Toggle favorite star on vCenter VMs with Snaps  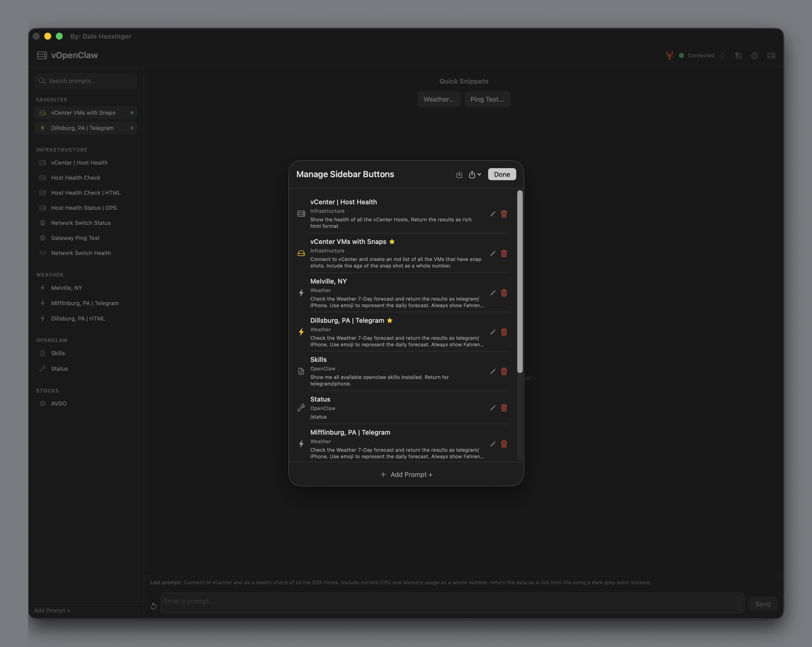point(392,242)
